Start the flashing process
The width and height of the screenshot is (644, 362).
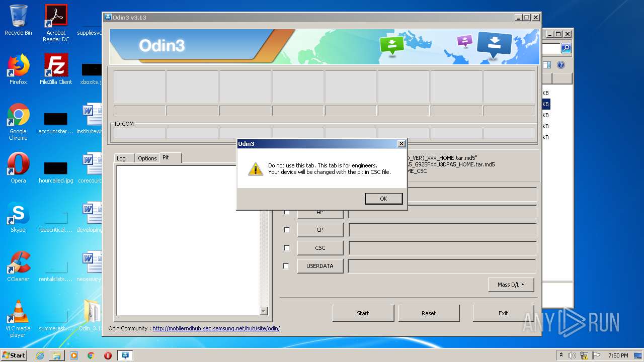pos(363,313)
